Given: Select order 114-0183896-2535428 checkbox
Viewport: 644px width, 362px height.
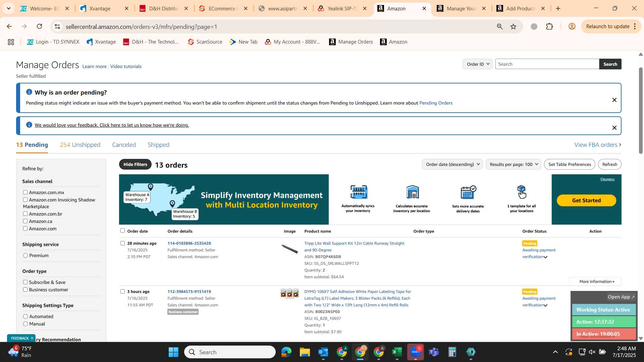Looking at the screenshot, I should (122, 243).
